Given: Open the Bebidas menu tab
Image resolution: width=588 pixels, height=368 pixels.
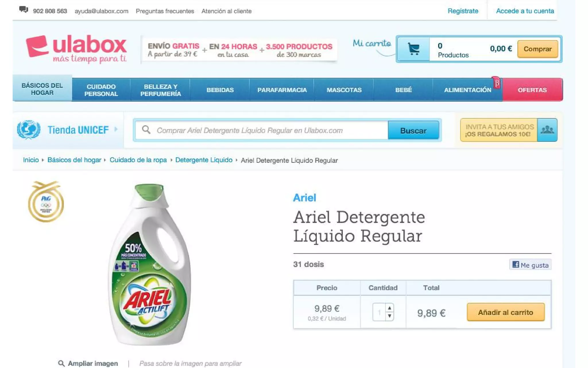Looking at the screenshot, I should coord(220,90).
